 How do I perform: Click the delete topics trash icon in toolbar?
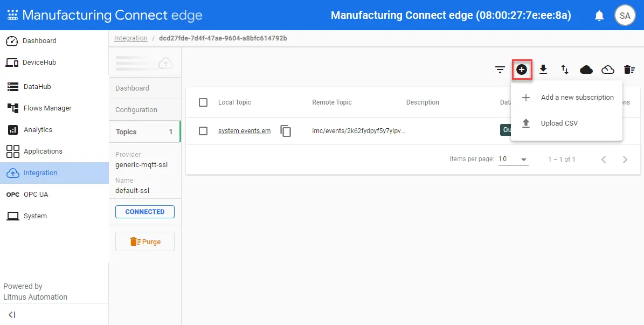click(x=629, y=70)
